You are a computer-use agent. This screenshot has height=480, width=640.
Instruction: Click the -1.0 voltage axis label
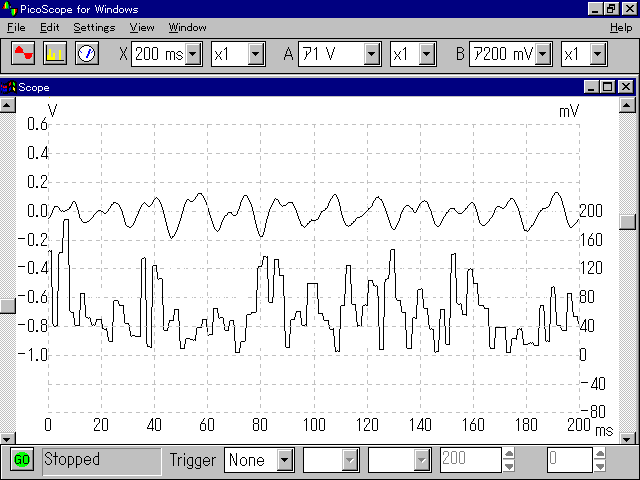(x=33, y=354)
